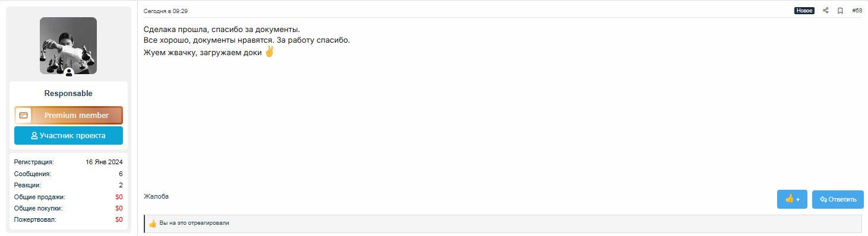Open Responsable's chess avatar image
Viewport: 868px width, 236px height.
point(68,46)
